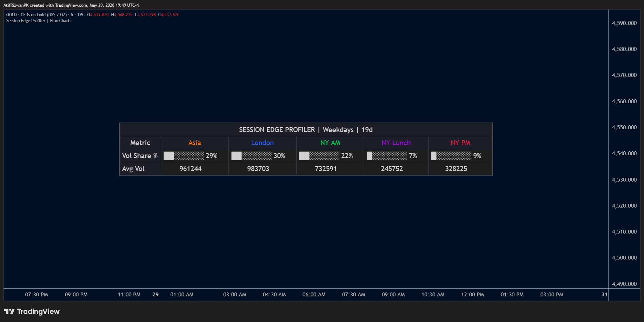
Task: Select the NY AM session header
Action: pos(330,143)
